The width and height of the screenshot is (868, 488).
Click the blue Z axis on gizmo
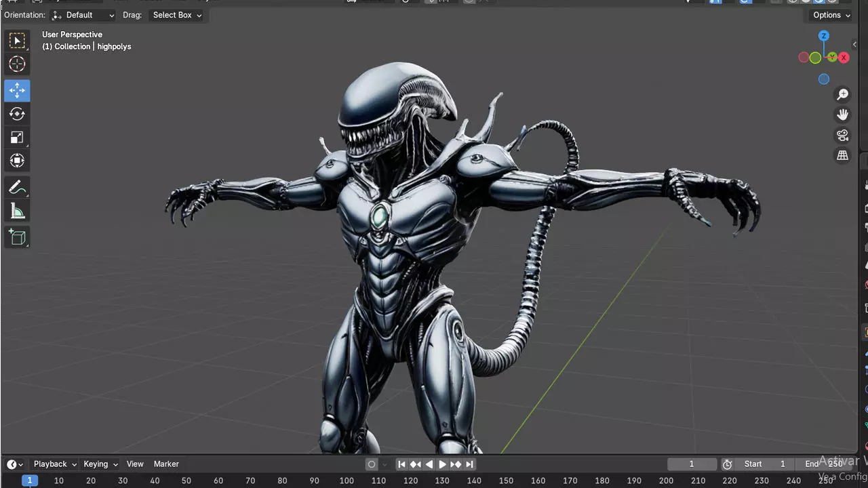[x=823, y=36]
